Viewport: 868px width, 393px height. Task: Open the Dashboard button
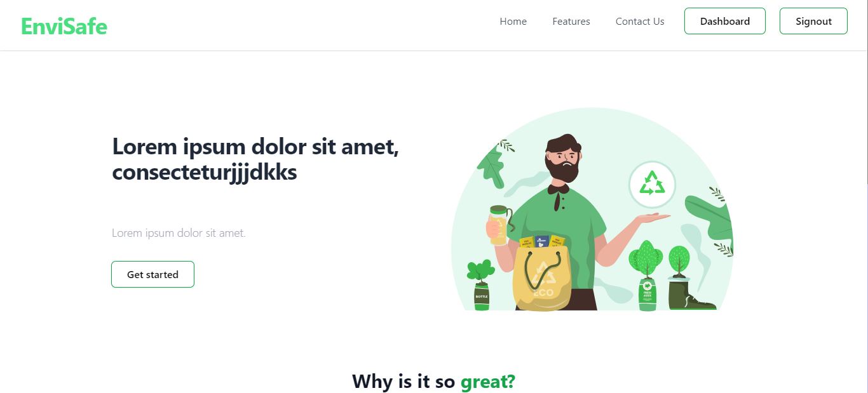[724, 21]
